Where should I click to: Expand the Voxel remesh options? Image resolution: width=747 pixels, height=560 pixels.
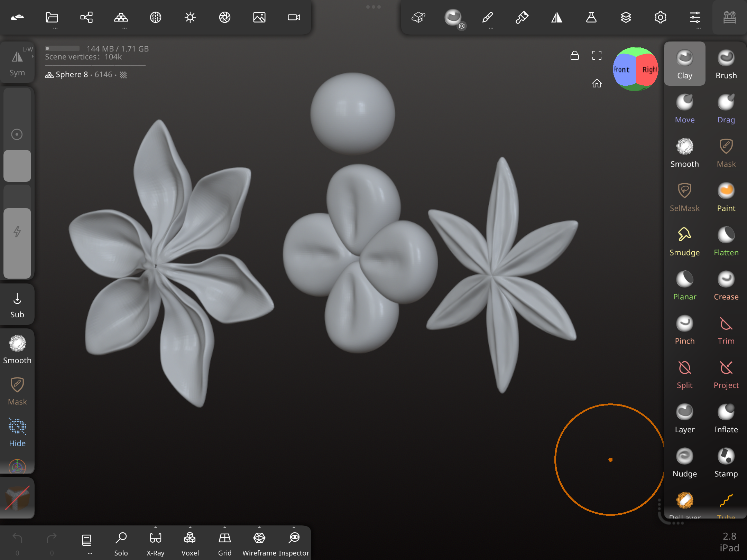[x=190, y=528]
